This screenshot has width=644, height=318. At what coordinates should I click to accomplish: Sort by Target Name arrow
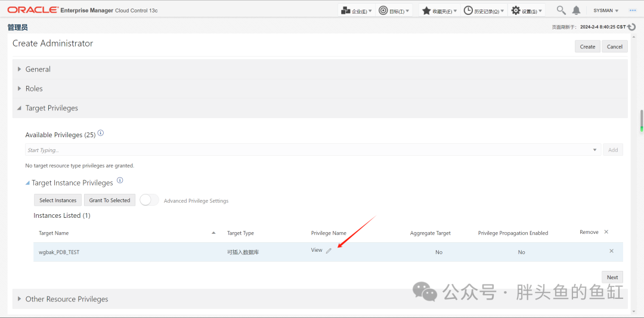pos(213,233)
